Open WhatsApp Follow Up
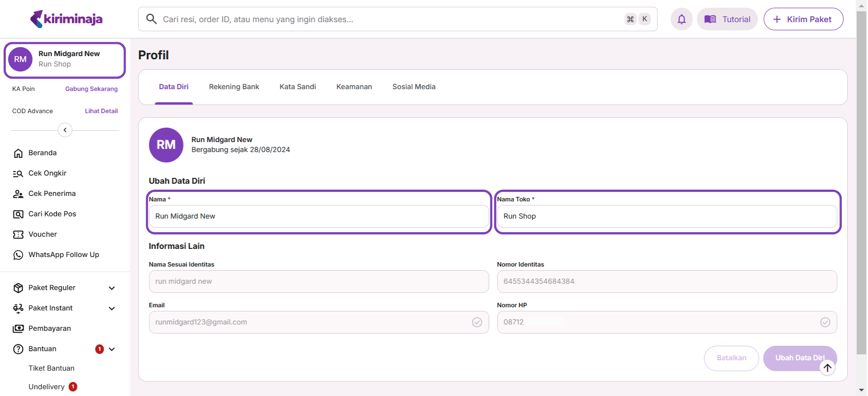The width and height of the screenshot is (868, 396). click(x=63, y=255)
